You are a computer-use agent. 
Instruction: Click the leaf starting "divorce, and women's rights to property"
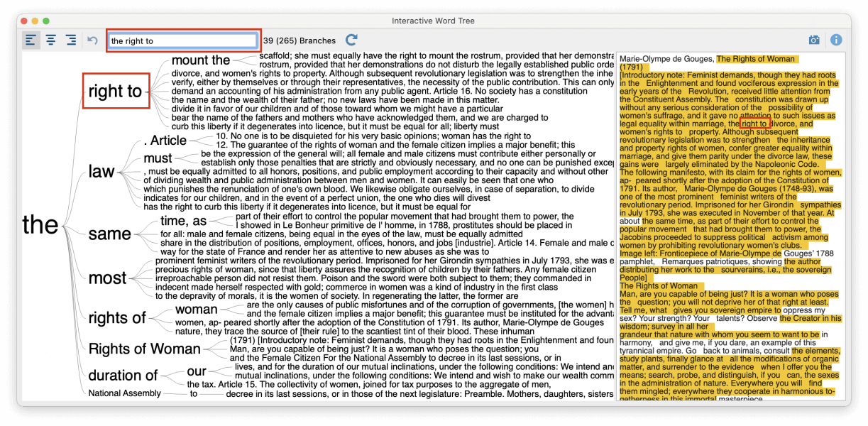[392, 73]
